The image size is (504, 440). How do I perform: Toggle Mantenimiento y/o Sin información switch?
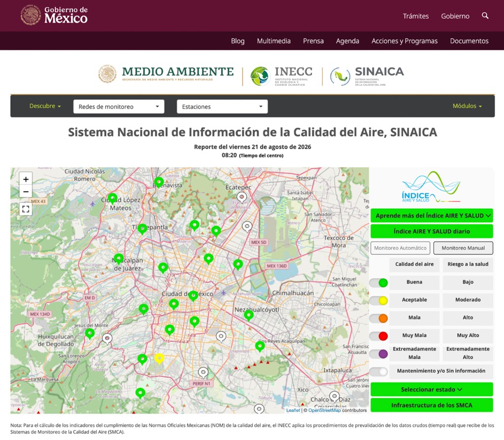click(x=378, y=372)
